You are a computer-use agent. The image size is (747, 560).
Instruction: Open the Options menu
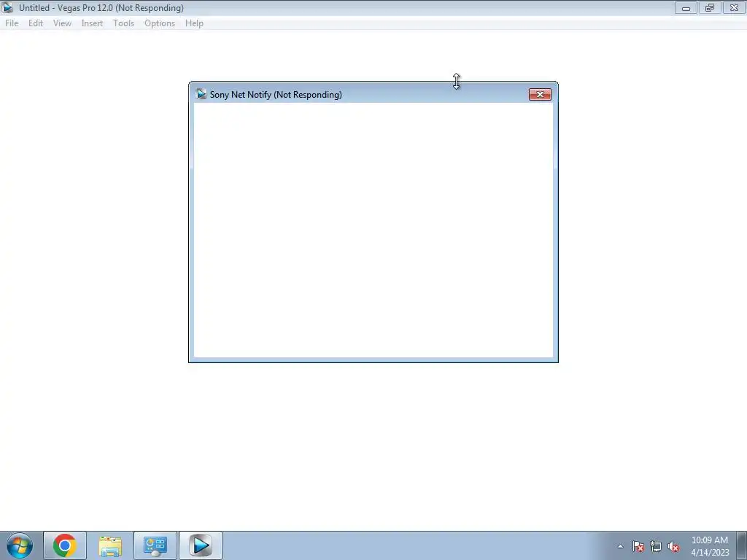pyautogui.click(x=160, y=23)
